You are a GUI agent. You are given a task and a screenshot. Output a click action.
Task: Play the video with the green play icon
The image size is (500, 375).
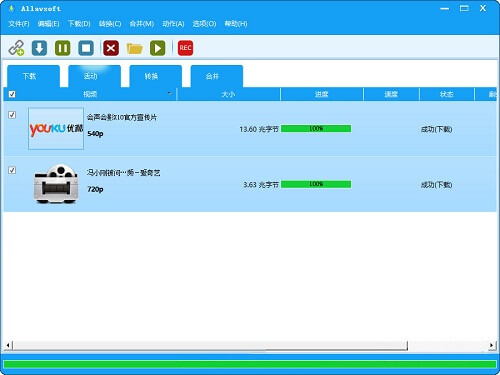158,48
